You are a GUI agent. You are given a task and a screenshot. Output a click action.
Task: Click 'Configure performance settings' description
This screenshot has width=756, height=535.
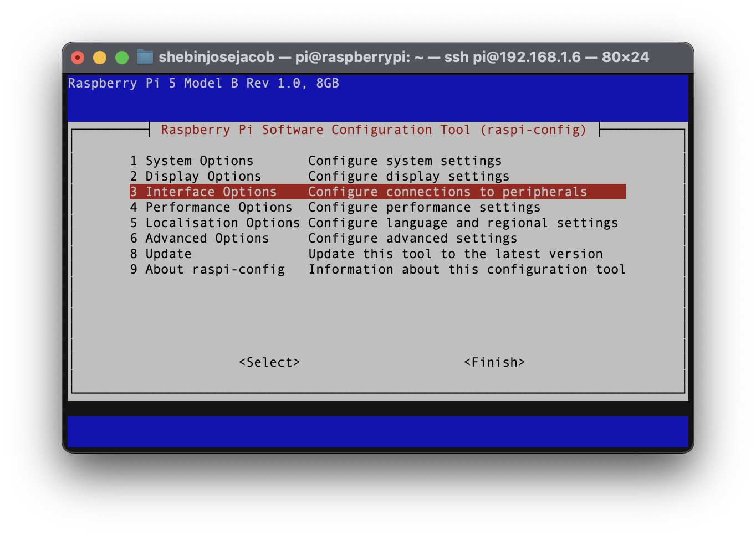tap(425, 207)
